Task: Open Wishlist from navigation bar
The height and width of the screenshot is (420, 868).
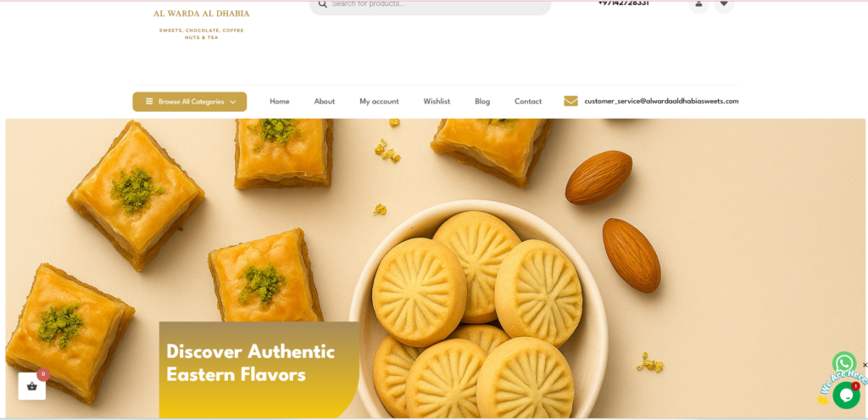Action: (437, 102)
